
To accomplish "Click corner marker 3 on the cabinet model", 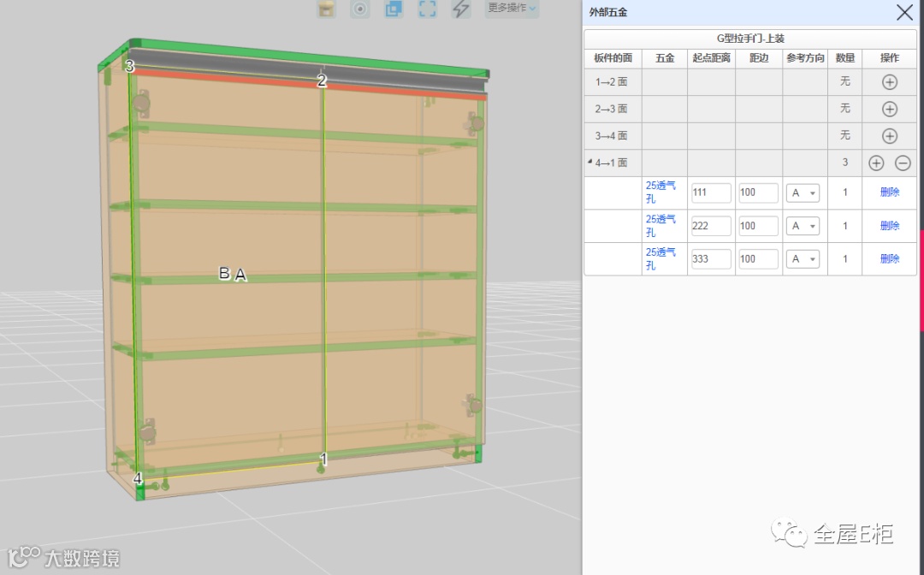I will point(130,66).
